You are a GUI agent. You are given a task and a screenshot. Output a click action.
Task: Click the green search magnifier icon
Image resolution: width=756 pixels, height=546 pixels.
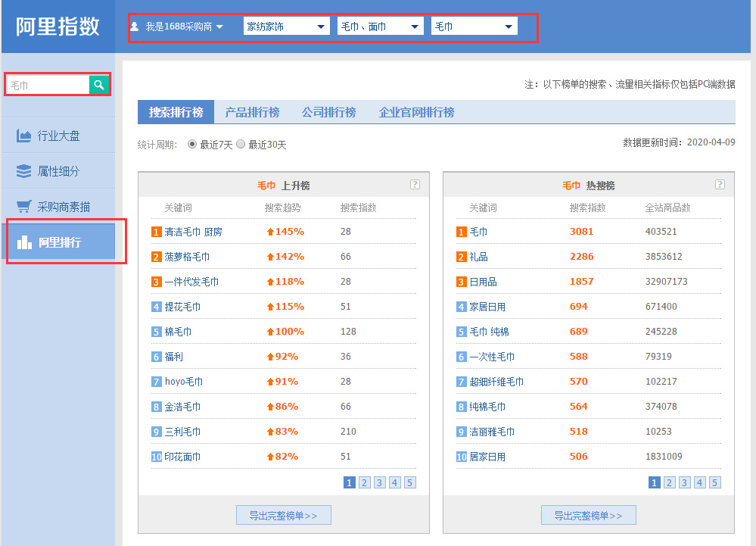point(99,85)
